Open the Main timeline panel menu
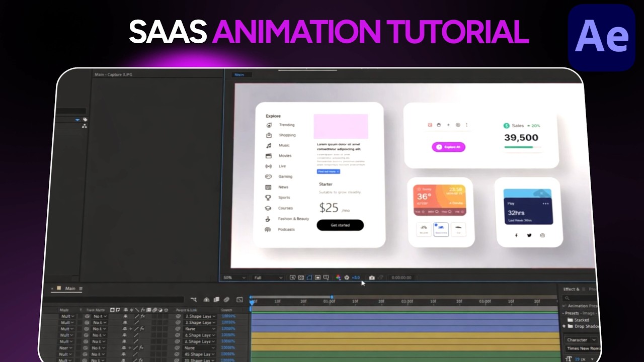This screenshot has height=362, width=644. (80, 289)
